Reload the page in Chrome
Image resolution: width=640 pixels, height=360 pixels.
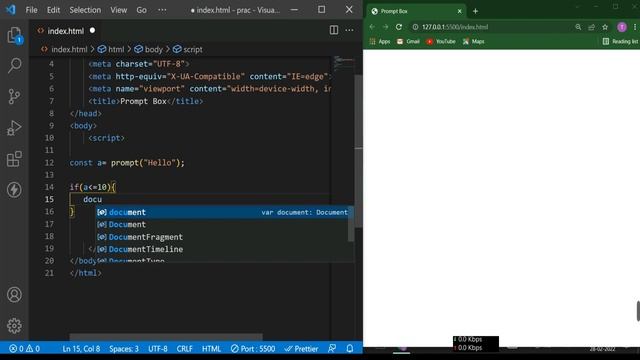click(399, 27)
